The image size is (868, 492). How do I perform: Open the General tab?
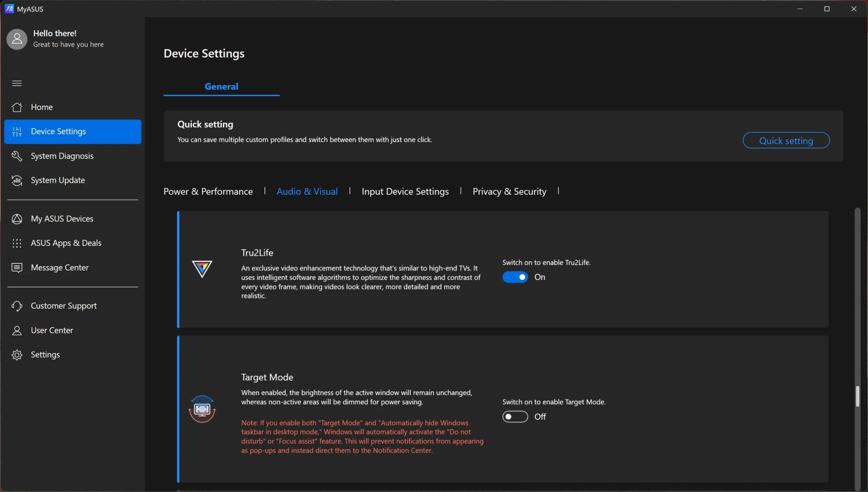click(221, 86)
